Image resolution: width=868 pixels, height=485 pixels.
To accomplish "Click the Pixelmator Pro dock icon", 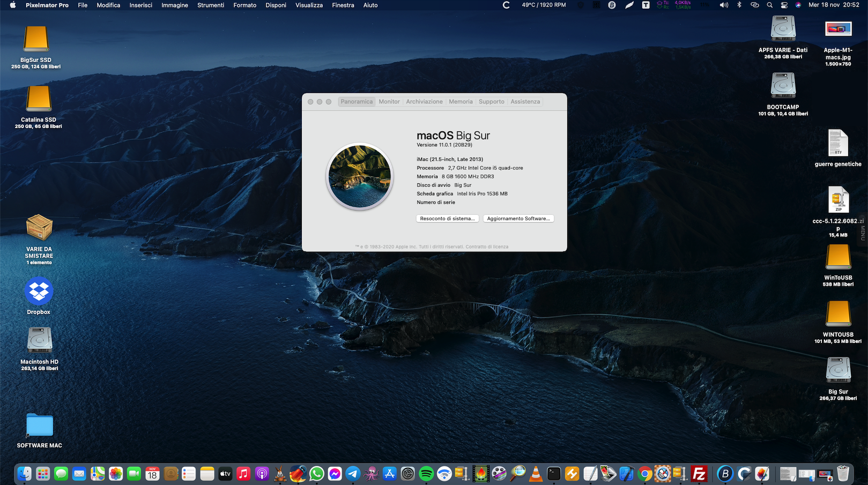I will (762, 474).
